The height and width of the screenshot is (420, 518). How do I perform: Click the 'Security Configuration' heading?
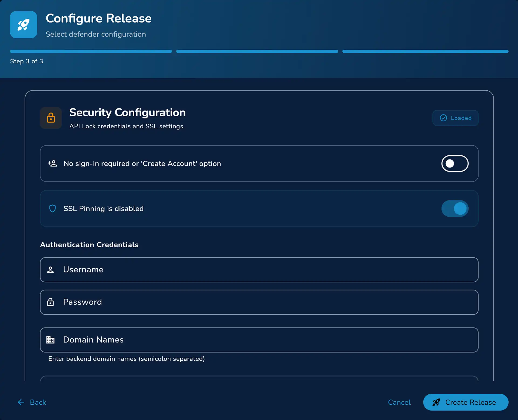[127, 112]
